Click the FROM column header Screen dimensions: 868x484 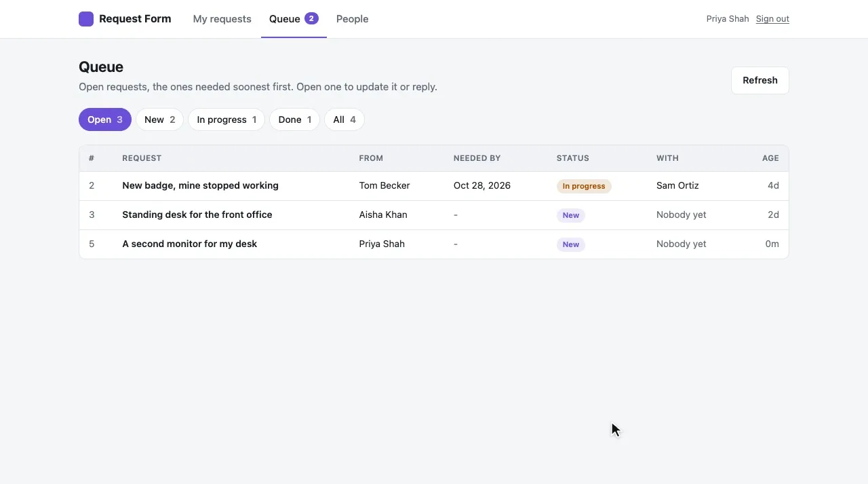[x=371, y=158]
